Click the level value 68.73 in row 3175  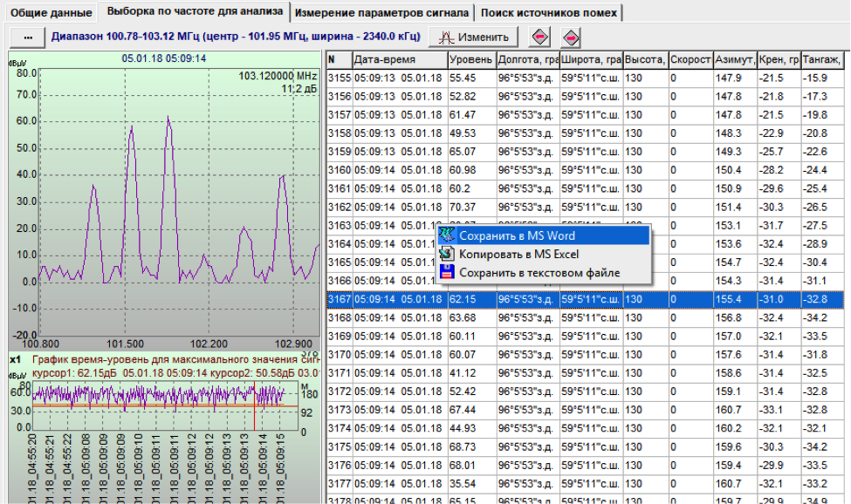pos(463,446)
